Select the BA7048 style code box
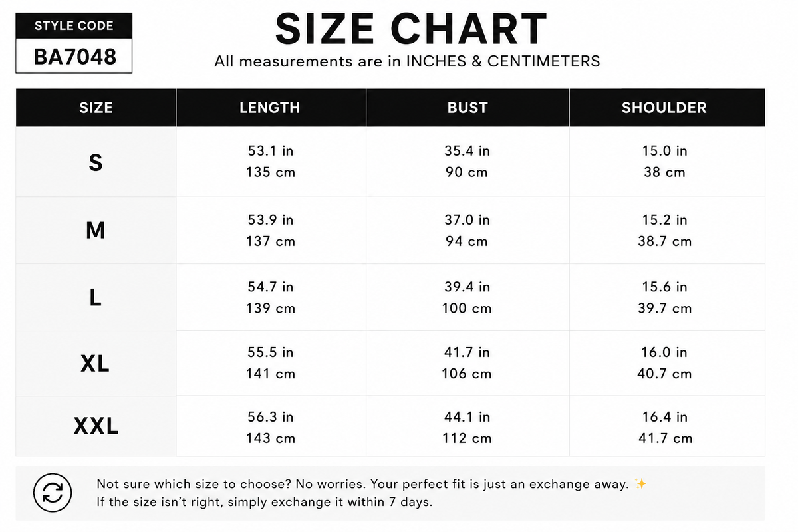This screenshot has height=532, width=798. point(74,57)
